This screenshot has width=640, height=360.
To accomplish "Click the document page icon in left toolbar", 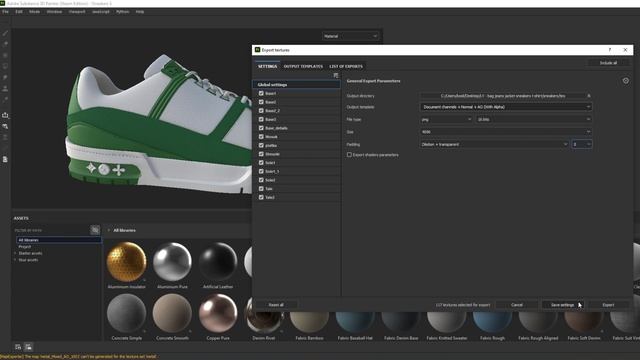I will [5, 159].
